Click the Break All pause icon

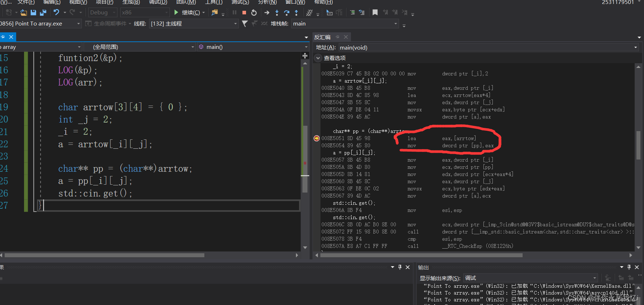pyautogui.click(x=235, y=13)
